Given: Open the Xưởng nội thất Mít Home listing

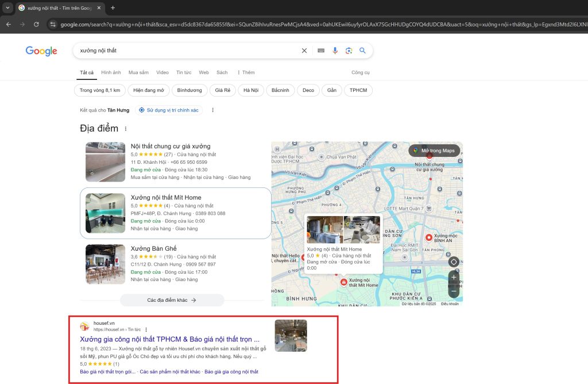Looking at the screenshot, I should 166,197.
